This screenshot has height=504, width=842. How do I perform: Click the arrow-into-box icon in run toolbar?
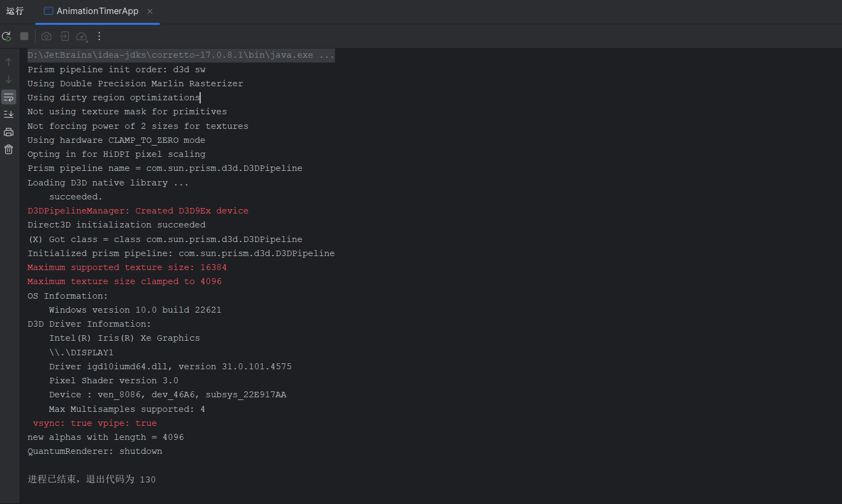point(65,36)
